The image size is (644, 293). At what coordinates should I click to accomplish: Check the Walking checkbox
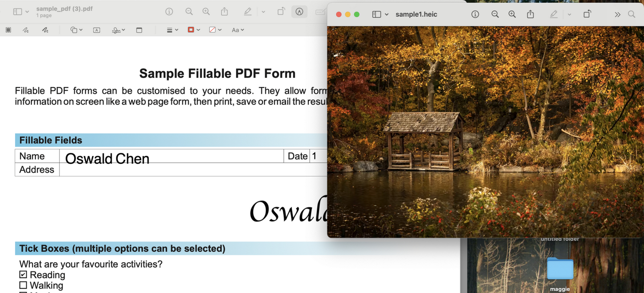[x=22, y=285]
